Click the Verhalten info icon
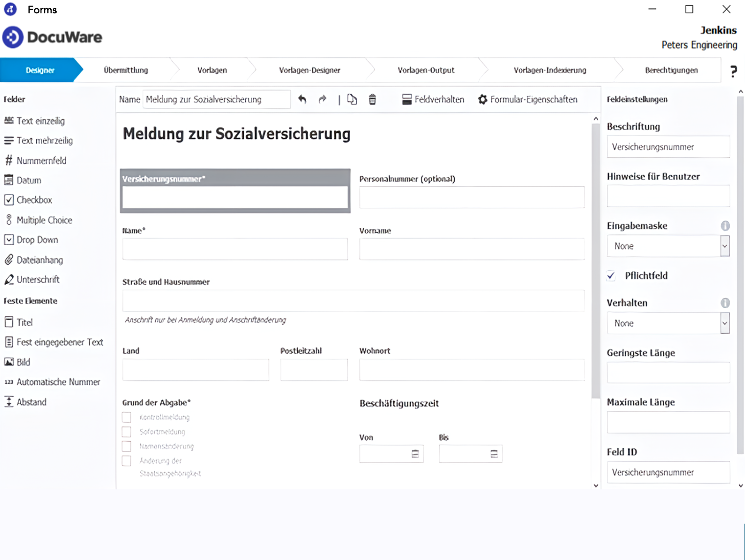745x560 pixels. [x=725, y=303]
